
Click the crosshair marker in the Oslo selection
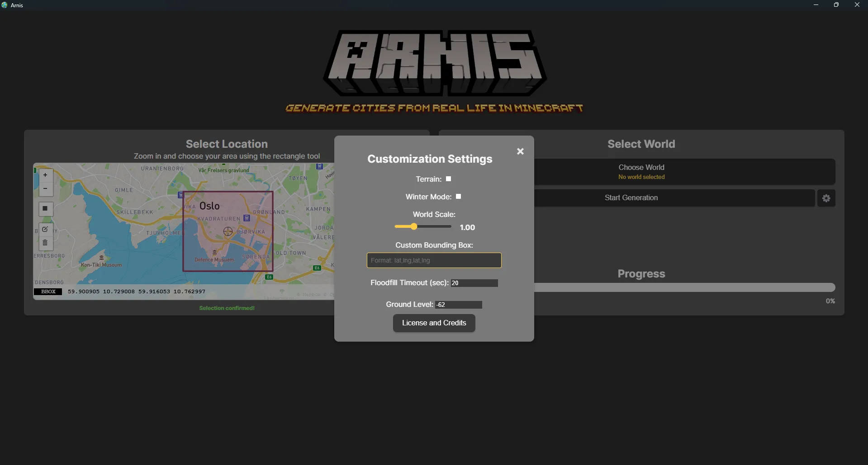pos(228,231)
